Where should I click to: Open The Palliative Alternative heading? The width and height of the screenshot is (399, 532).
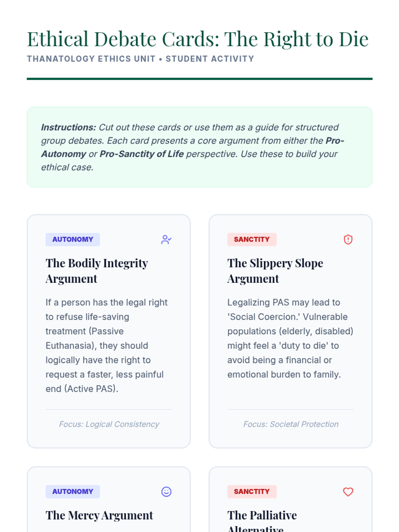[262, 520]
